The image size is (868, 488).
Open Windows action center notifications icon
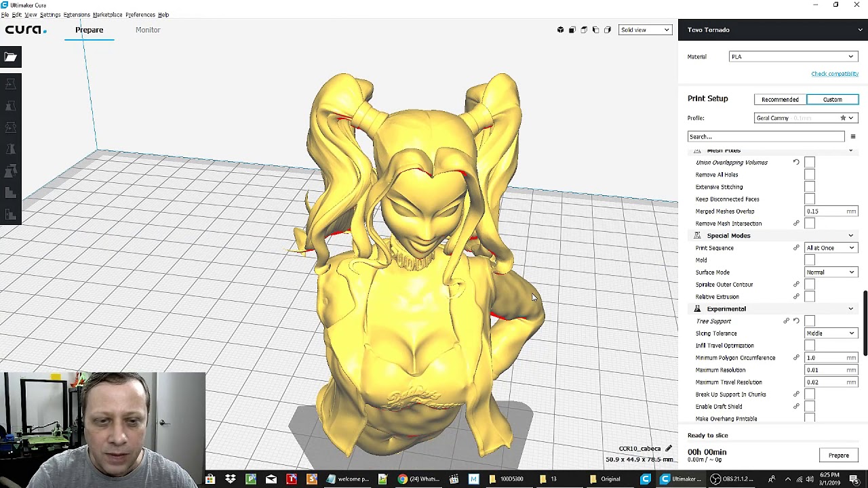(x=854, y=479)
